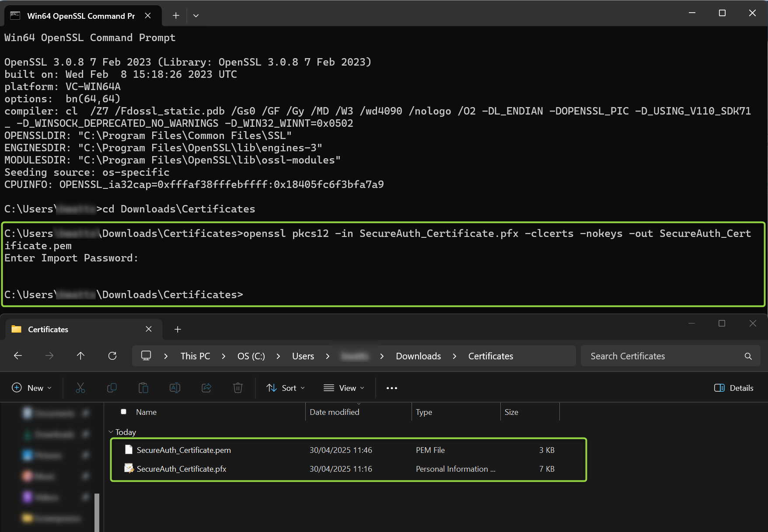Select the Win64 OpenSSL Command Prompt tab
Screen dimensions: 768x532
[81, 16]
